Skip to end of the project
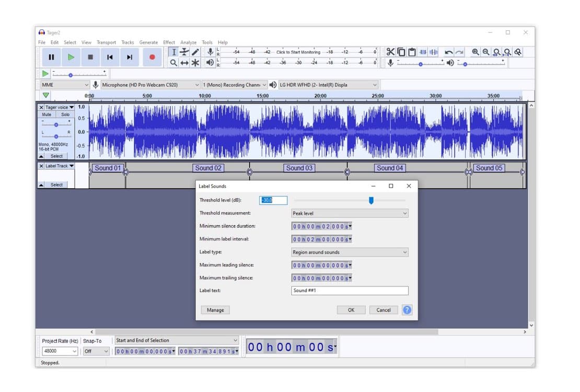Viewport: 580px width, 392px height. point(130,57)
